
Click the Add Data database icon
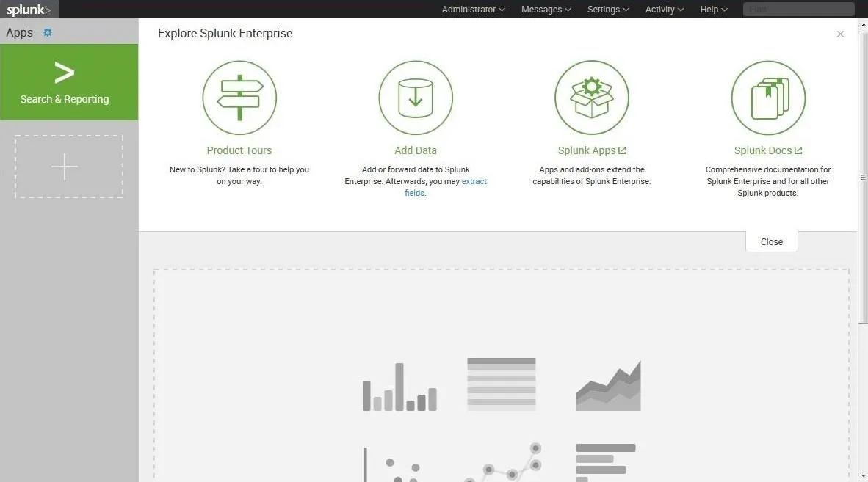click(416, 98)
